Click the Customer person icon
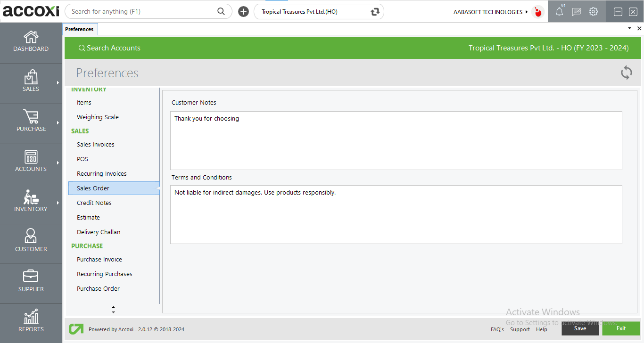This screenshot has height=343, width=644. click(x=31, y=236)
